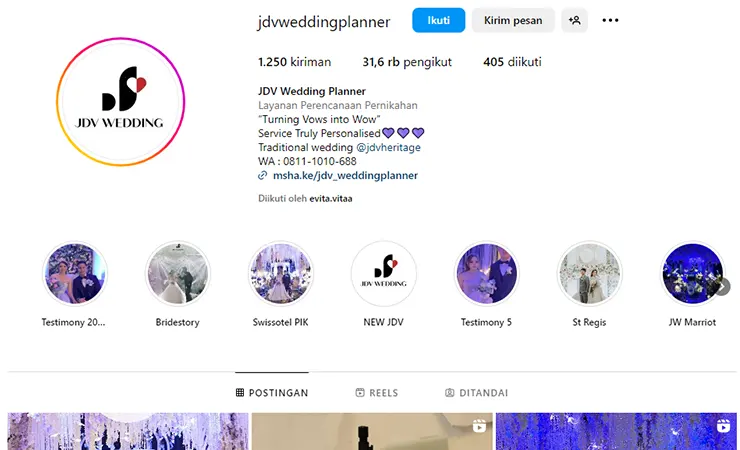The height and width of the screenshot is (450, 740).
Task: View the 405 diikuti following list
Action: coord(512,62)
